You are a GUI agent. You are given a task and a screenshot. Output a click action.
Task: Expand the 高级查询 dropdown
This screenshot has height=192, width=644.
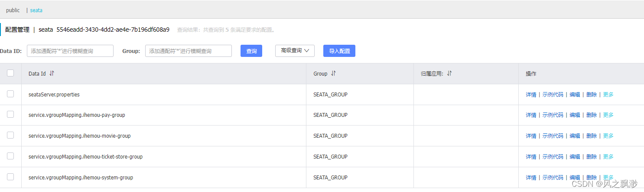coord(295,50)
